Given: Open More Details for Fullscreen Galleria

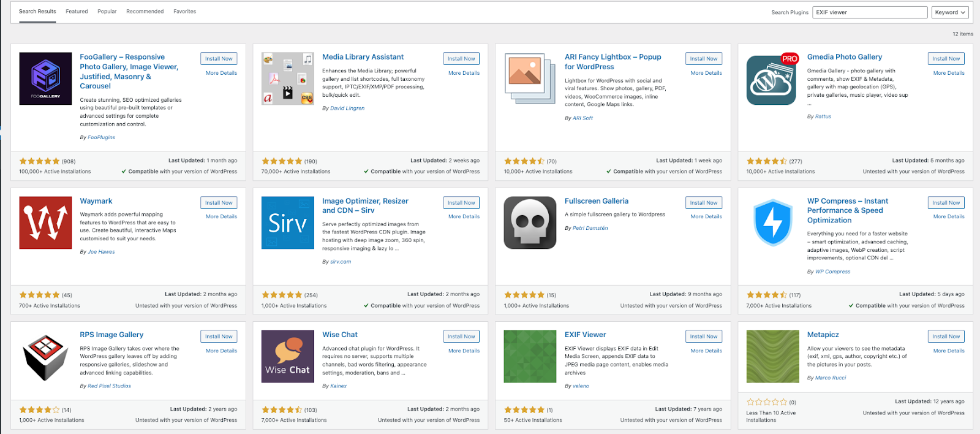Looking at the screenshot, I should [x=706, y=216].
